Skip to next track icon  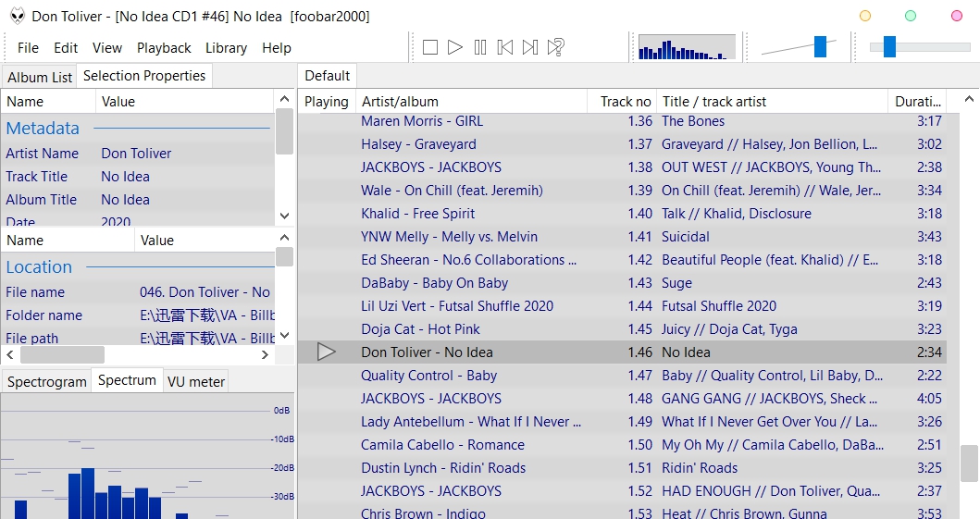(x=530, y=47)
